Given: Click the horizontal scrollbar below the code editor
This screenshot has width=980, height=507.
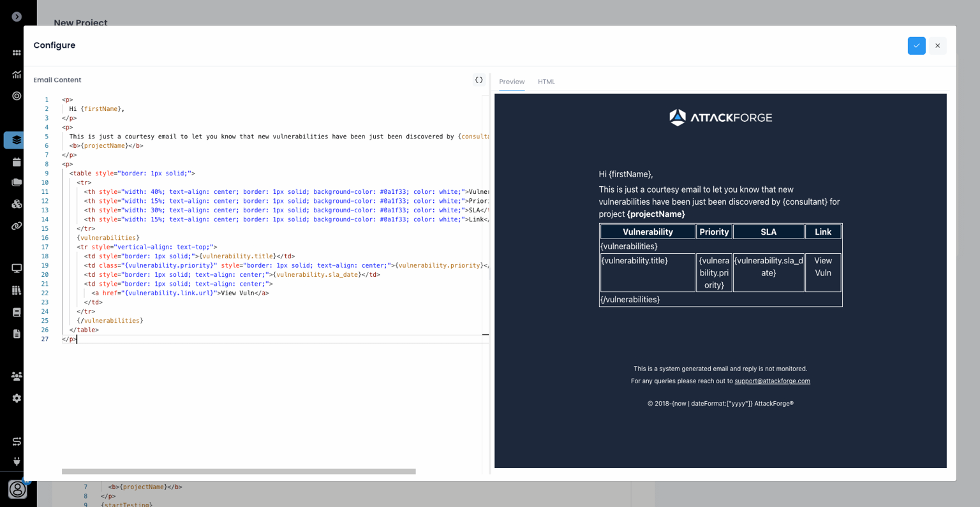Looking at the screenshot, I should coord(239,472).
